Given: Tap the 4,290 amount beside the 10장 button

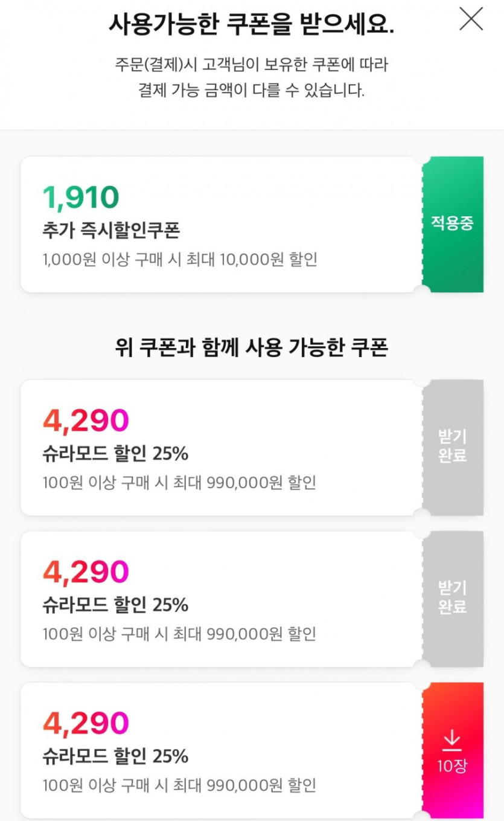Looking at the screenshot, I should 86,723.
